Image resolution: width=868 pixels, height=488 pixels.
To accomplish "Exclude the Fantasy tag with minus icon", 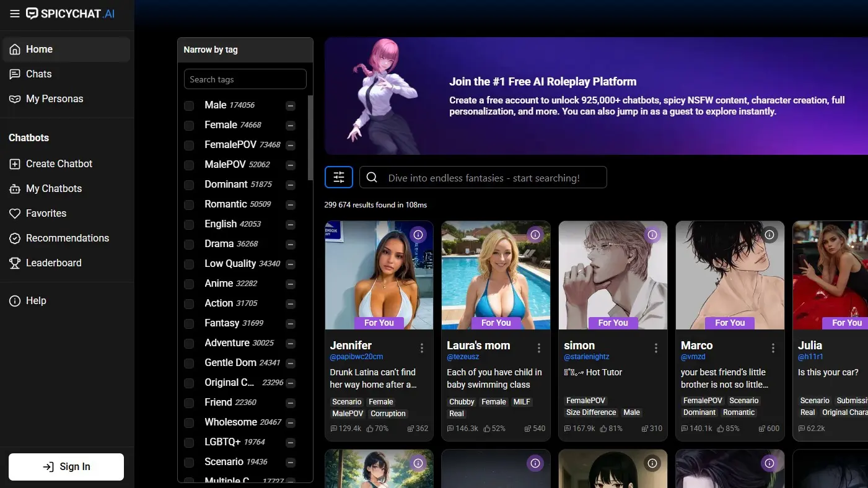I will tap(291, 324).
